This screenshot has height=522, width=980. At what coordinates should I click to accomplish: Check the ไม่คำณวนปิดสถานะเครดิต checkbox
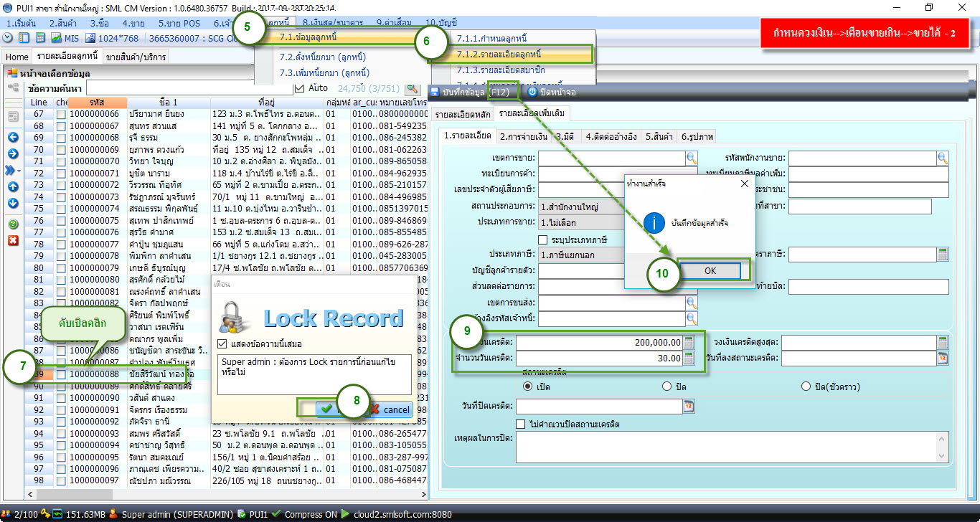coord(521,424)
